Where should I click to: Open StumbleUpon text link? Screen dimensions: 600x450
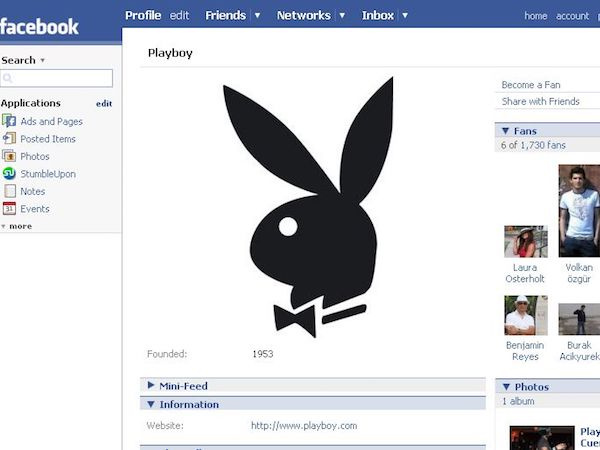pos(48,174)
